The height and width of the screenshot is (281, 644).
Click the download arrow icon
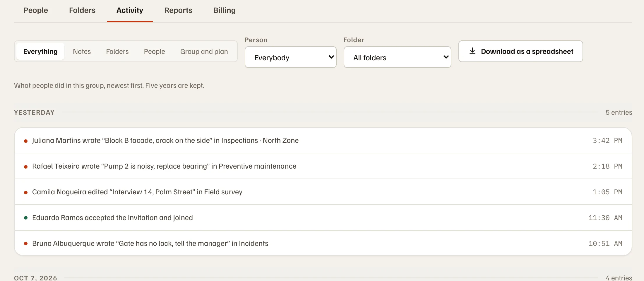tap(472, 51)
